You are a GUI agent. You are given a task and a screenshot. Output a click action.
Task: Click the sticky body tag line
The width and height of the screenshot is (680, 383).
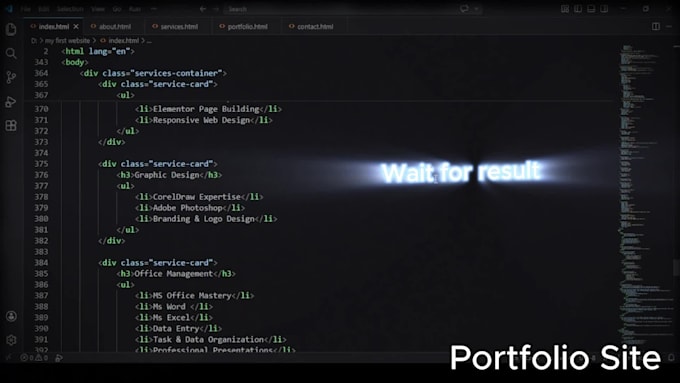[x=75, y=62]
